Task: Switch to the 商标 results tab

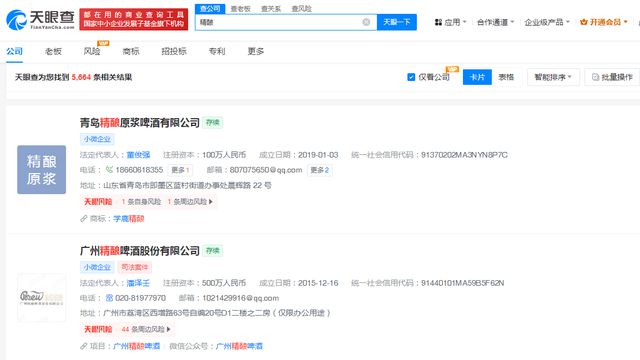Action: click(131, 51)
